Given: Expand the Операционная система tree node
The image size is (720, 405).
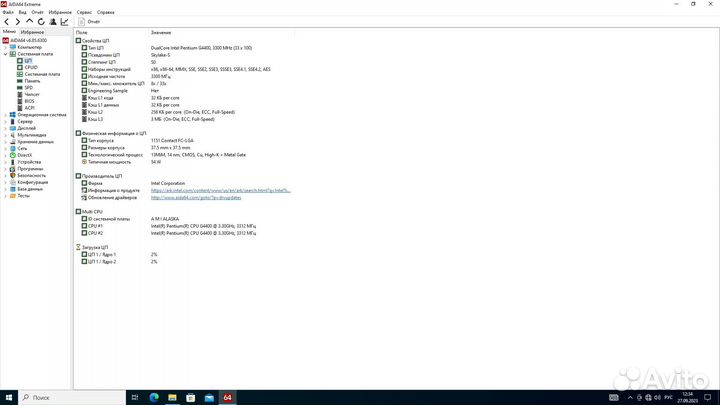Looking at the screenshot, I should (x=6, y=115).
